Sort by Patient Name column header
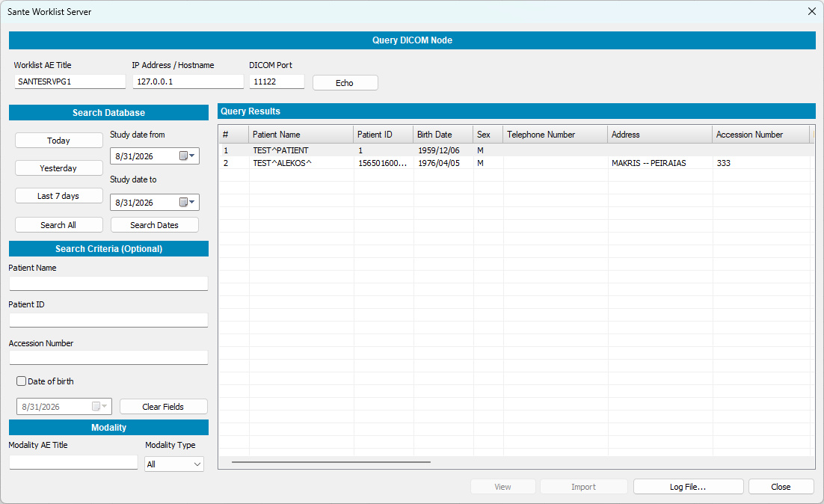824x504 pixels. click(x=301, y=135)
